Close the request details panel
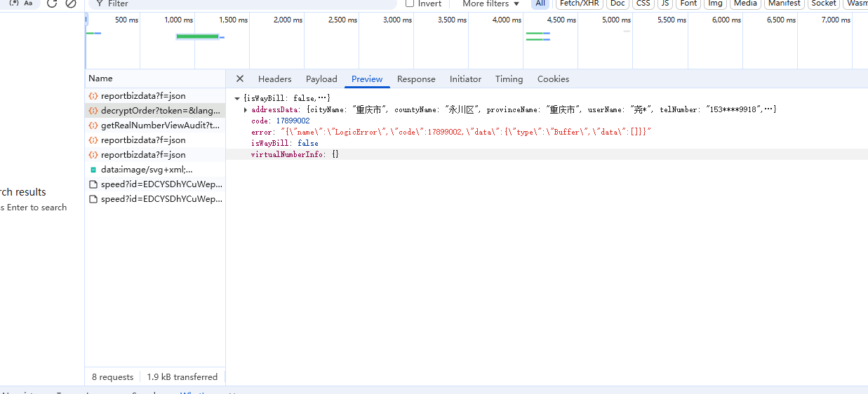The height and width of the screenshot is (394, 868). coord(240,79)
